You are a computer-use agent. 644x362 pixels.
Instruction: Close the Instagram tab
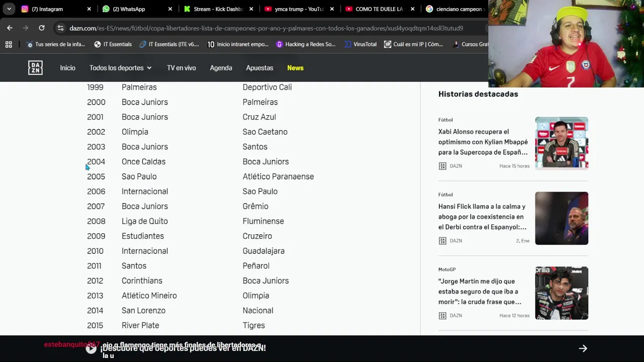point(89,9)
